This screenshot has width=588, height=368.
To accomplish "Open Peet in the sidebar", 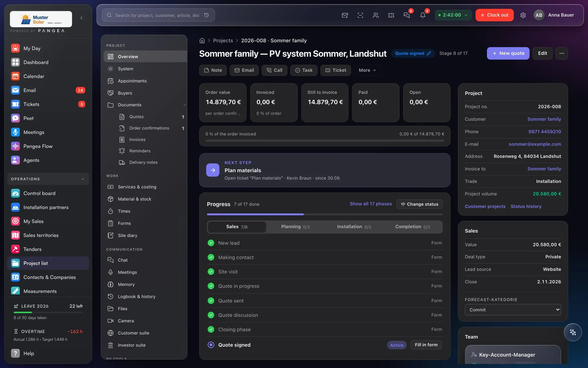I will [48, 118].
